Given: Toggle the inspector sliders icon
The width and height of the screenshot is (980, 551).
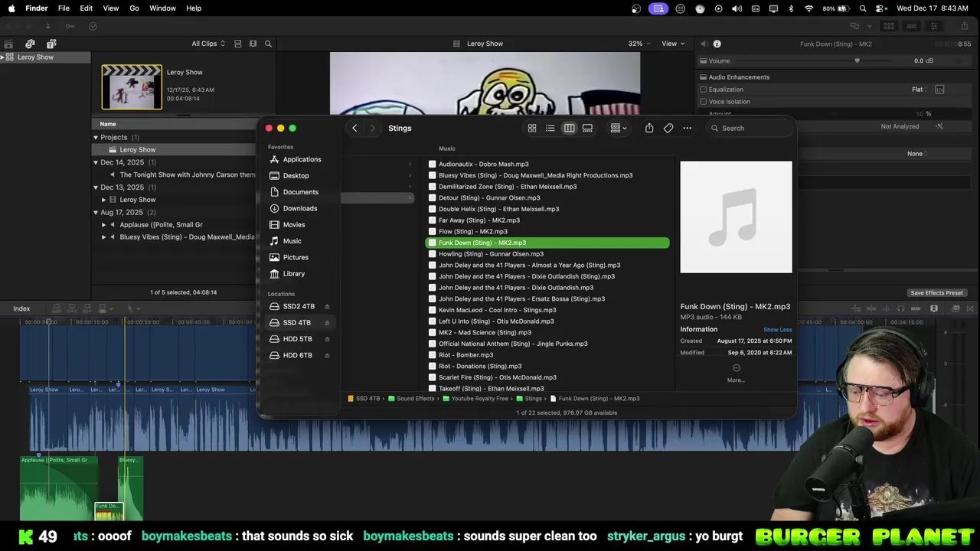Looking at the screenshot, I should point(933,26).
